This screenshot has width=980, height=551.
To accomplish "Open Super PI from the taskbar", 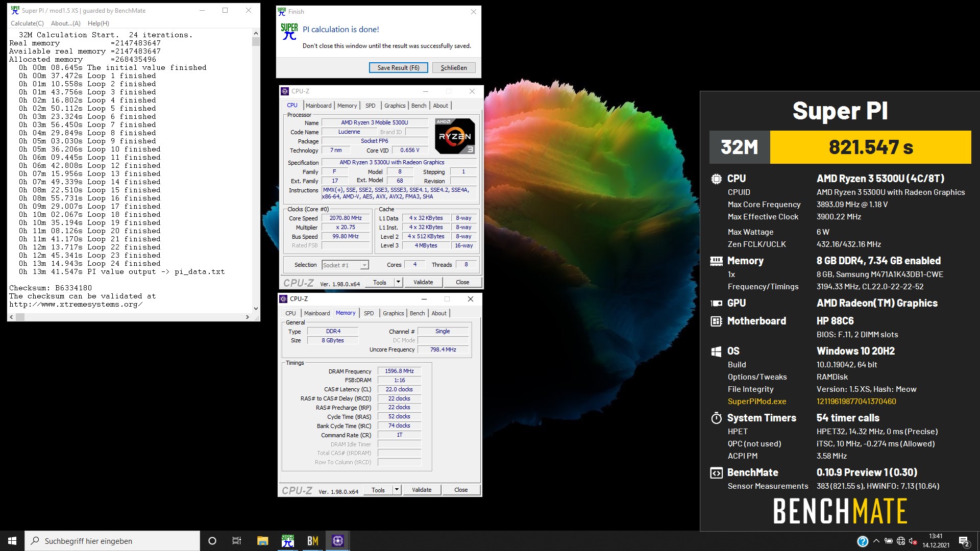I will (x=288, y=541).
